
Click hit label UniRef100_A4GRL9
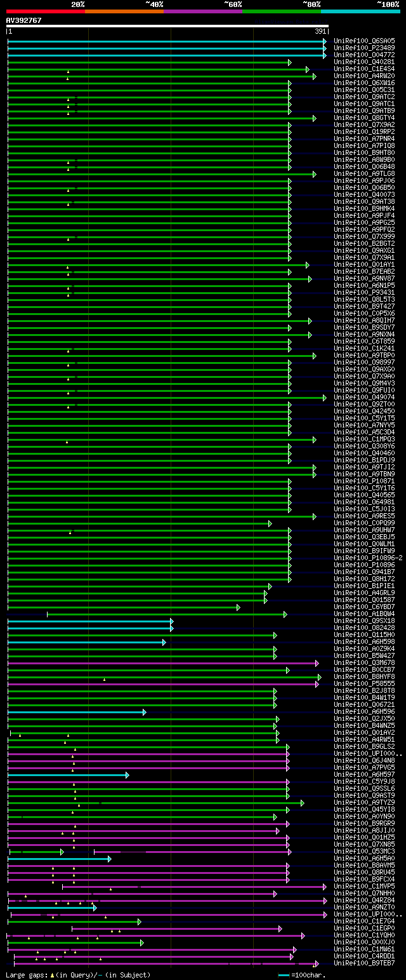364,593
